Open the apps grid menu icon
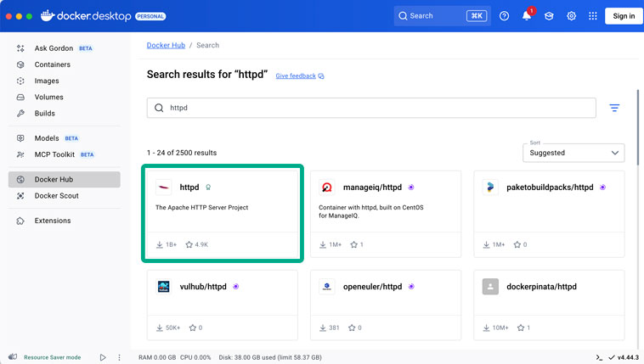The width and height of the screenshot is (644, 364). coord(593,16)
